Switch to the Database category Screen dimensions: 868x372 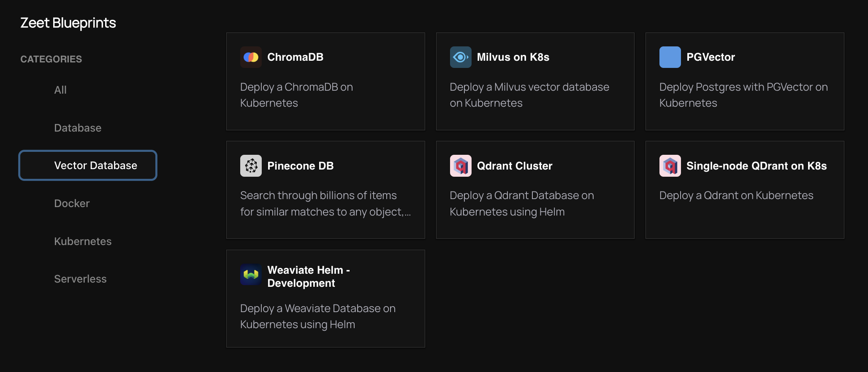(78, 128)
